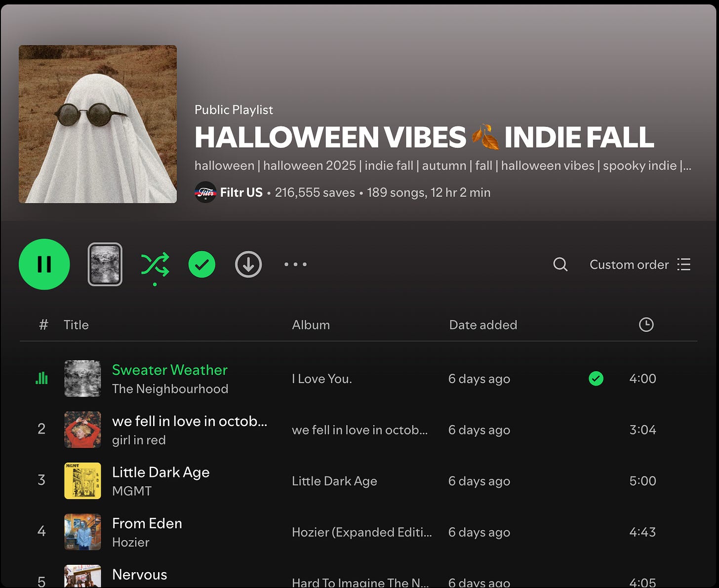Search within the playlist using magnifier icon
The width and height of the screenshot is (719, 588).
(560, 264)
